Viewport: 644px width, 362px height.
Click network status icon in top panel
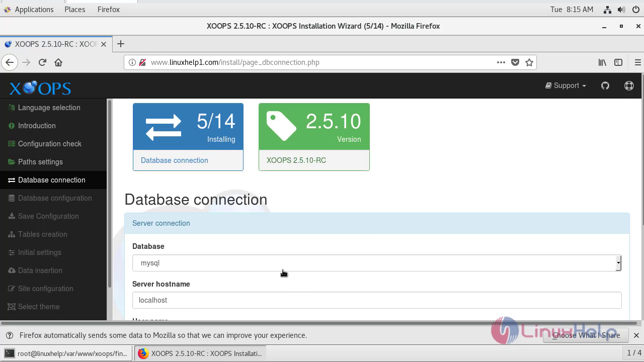pyautogui.click(x=607, y=10)
